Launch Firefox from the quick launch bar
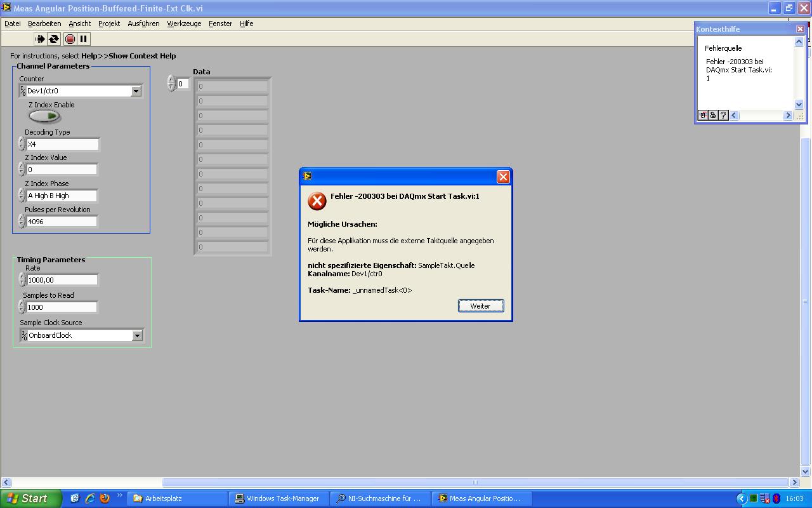The height and width of the screenshot is (508, 812). tap(105, 498)
